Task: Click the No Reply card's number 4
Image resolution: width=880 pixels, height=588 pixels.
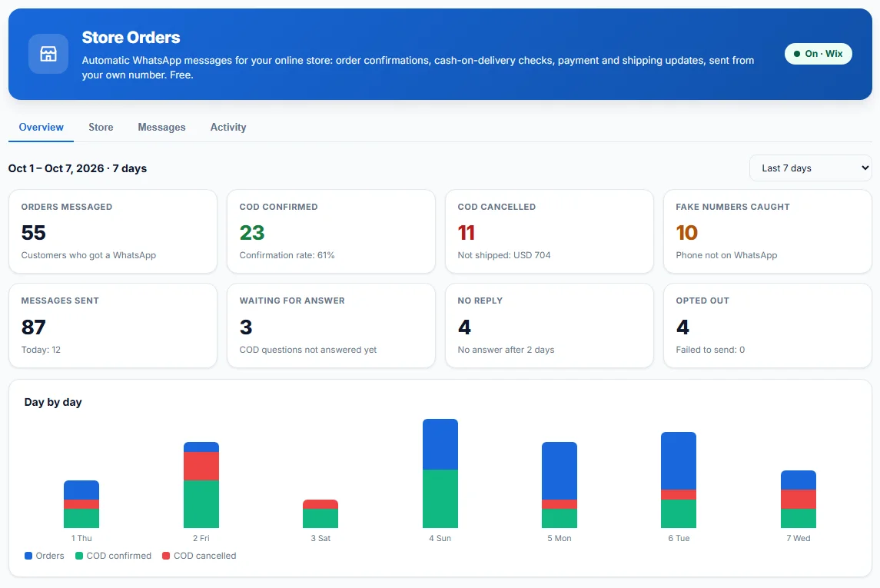Action: pos(464,327)
